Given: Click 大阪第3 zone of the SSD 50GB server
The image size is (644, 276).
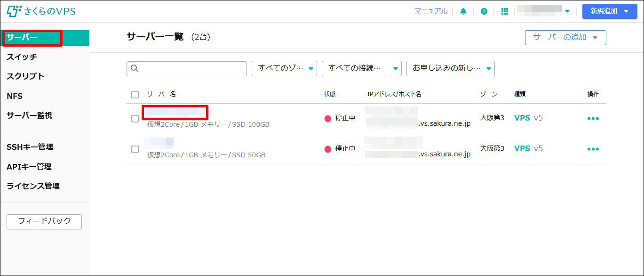Looking at the screenshot, I should (492, 148).
